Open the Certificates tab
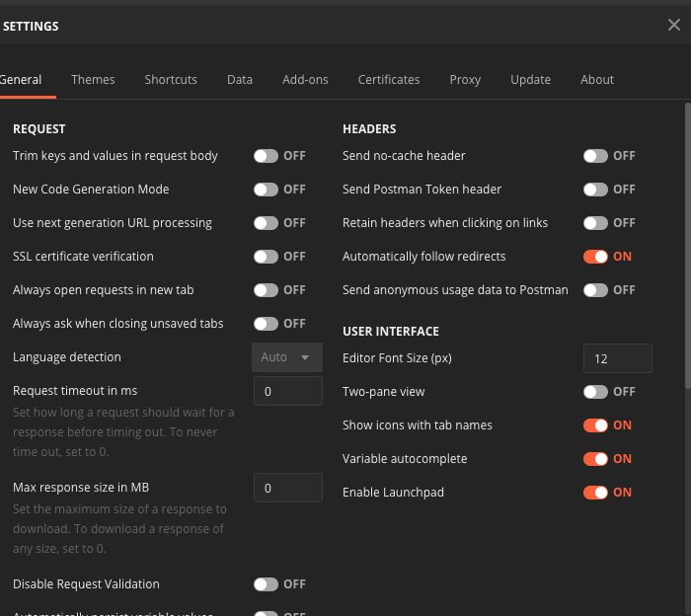 coord(389,80)
